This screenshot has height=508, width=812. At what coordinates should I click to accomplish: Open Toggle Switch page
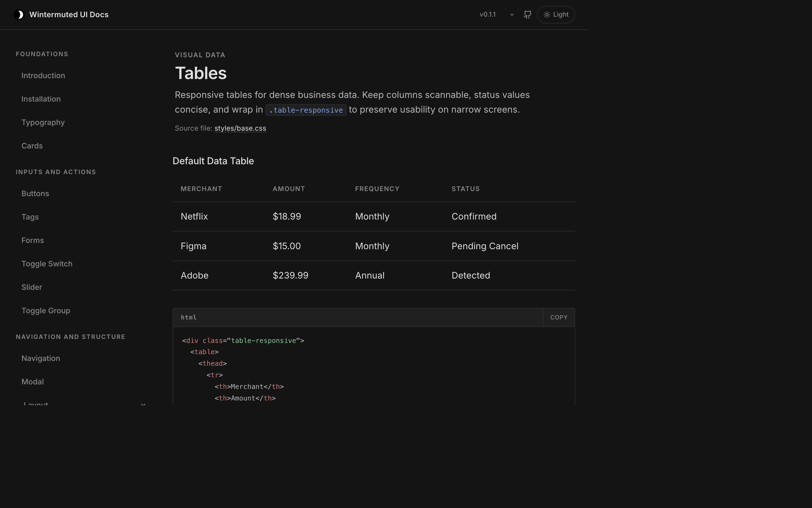pyautogui.click(x=47, y=264)
